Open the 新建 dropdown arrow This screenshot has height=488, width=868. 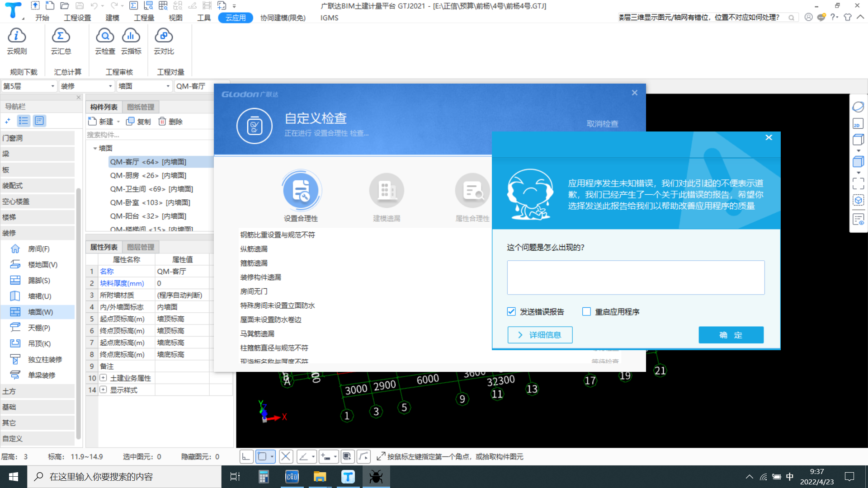pyautogui.click(x=118, y=122)
